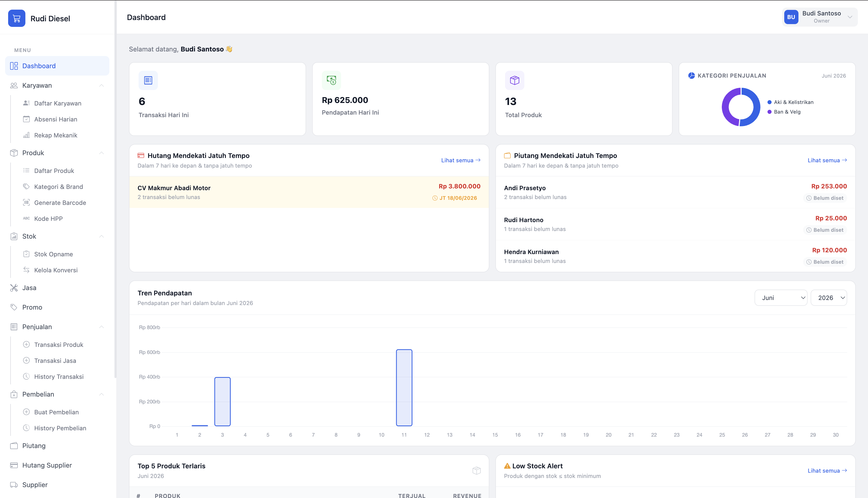Image resolution: width=868 pixels, height=498 pixels.
Task: Click the Promo tag icon
Action: [14, 307]
